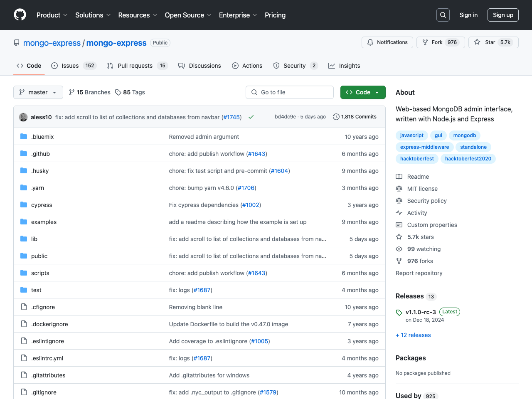This screenshot has height=399, width=532.
Task: Open the .eslintrc.yml file
Action: click(47, 358)
